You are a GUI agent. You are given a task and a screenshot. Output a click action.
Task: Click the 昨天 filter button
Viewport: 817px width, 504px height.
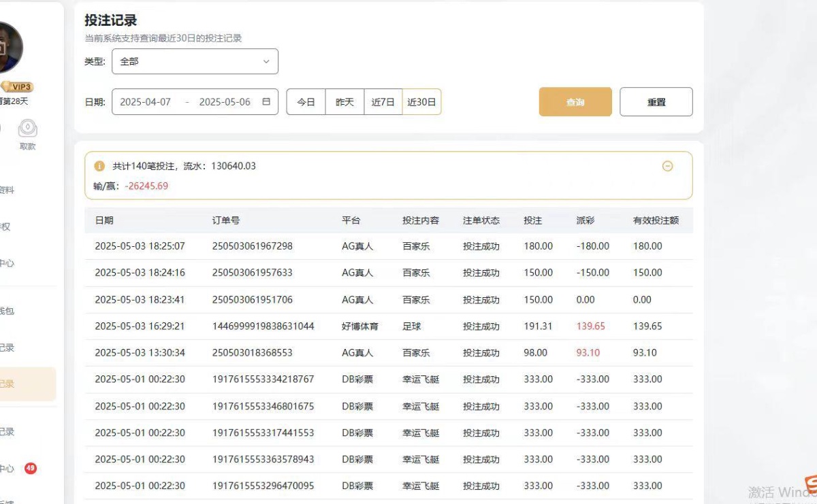[344, 101]
